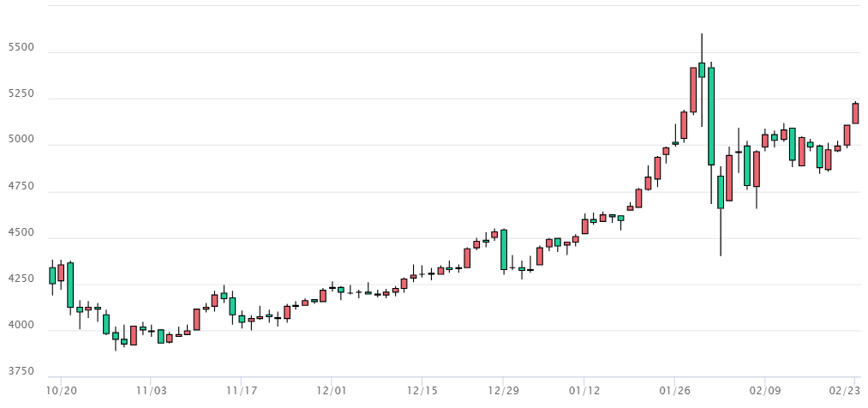Click the 10/20 date label
This screenshot has width=868, height=408.
[x=61, y=391]
